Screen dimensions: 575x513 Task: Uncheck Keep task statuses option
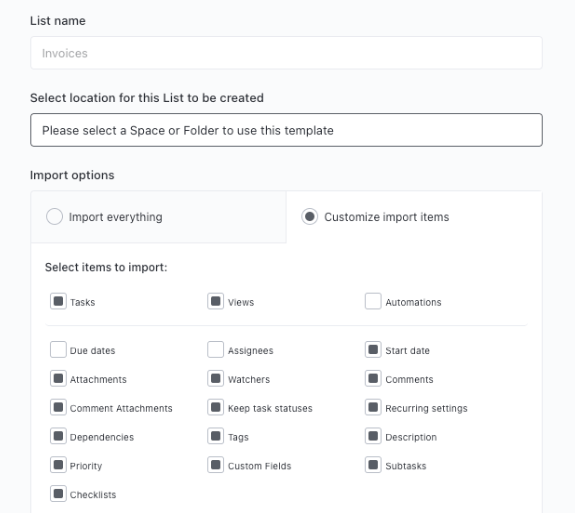tap(216, 407)
